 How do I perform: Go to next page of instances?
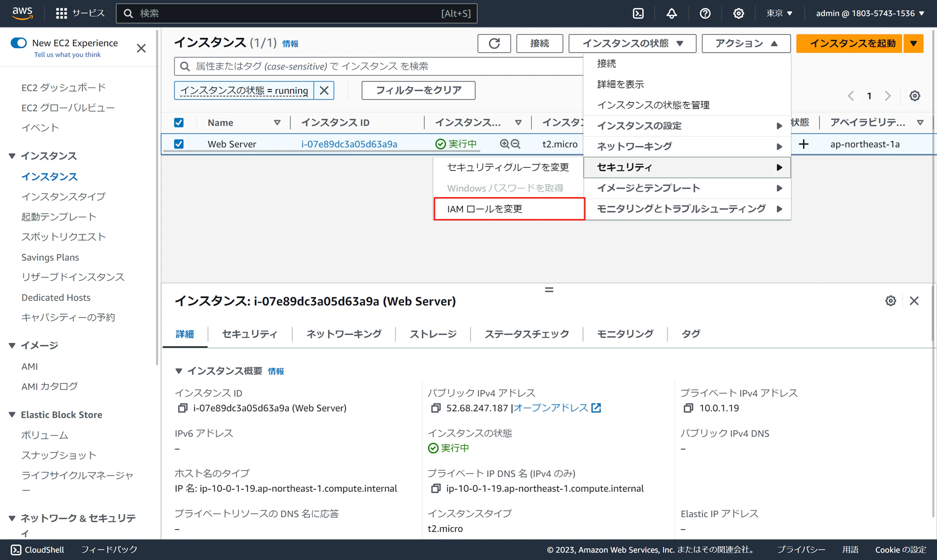(888, 96)
